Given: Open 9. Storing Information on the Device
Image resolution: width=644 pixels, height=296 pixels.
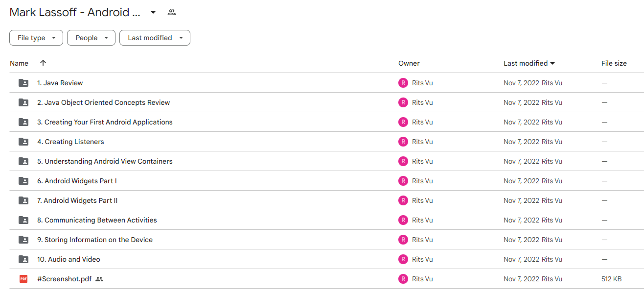Looking at the screenshot, I should tap(95, 240).
